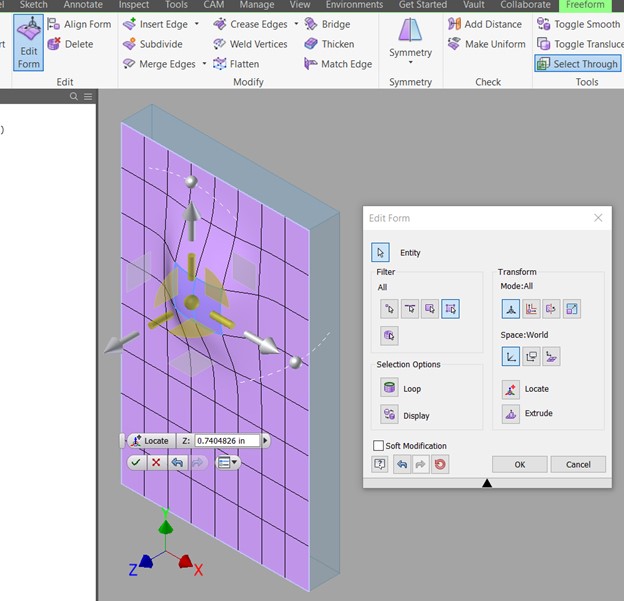Screen dimensions: 624x601
Task: Open the View ribbon tab
Action: click(x=300, y=5)
